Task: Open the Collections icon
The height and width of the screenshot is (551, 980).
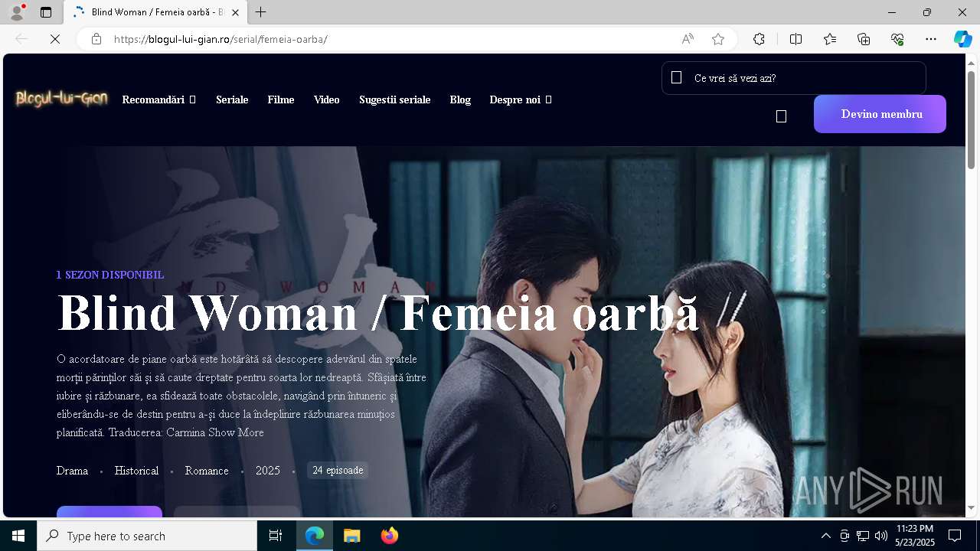Action: coord(864,39)
